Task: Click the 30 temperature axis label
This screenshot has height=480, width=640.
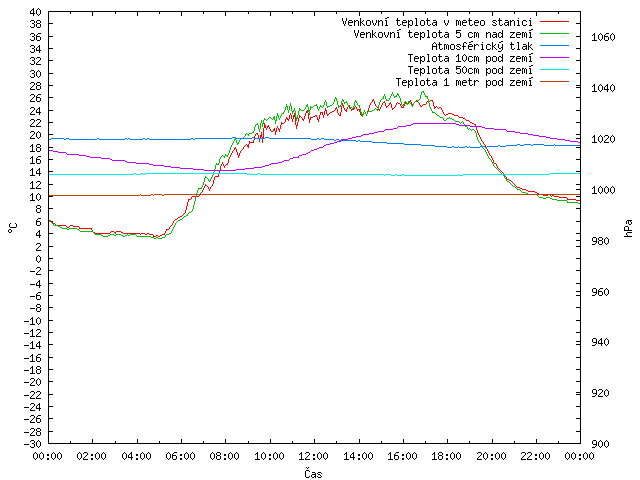Action: [35, 74]
